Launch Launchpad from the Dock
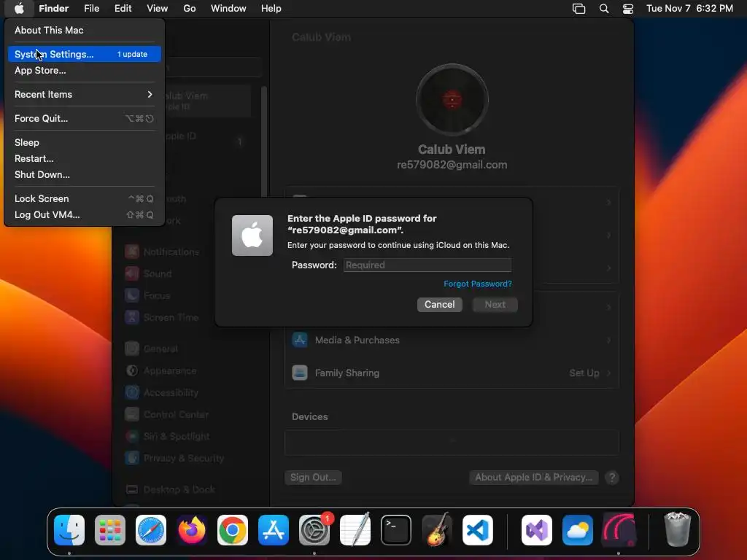Image resolution: width=747 pixels, height=560 pixels. (110, 530)
